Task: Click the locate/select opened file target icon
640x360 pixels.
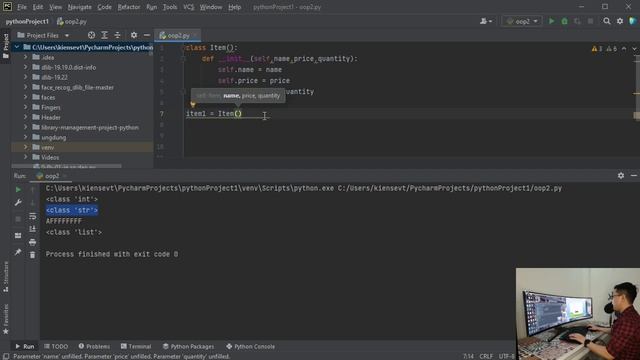Action: point(91,36)
